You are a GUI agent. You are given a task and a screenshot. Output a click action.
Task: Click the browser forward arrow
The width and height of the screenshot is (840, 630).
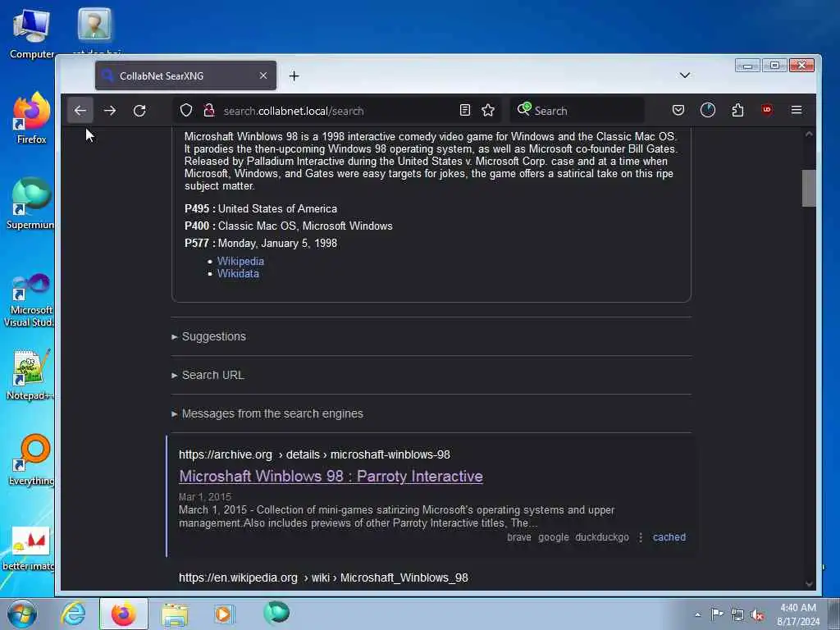(110, 111)
